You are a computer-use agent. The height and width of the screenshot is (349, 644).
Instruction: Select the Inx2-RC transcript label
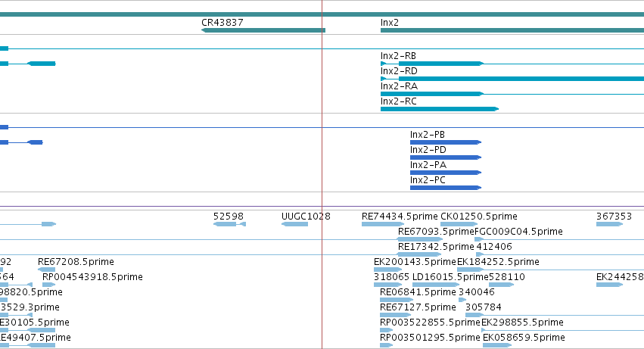pyautogui.click(x=398, y=101)
